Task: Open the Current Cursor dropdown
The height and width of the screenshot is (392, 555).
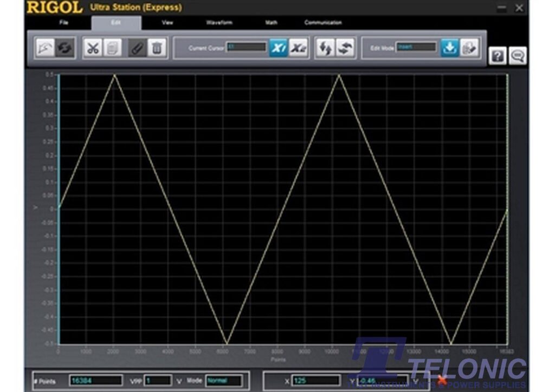Action: 247,48
